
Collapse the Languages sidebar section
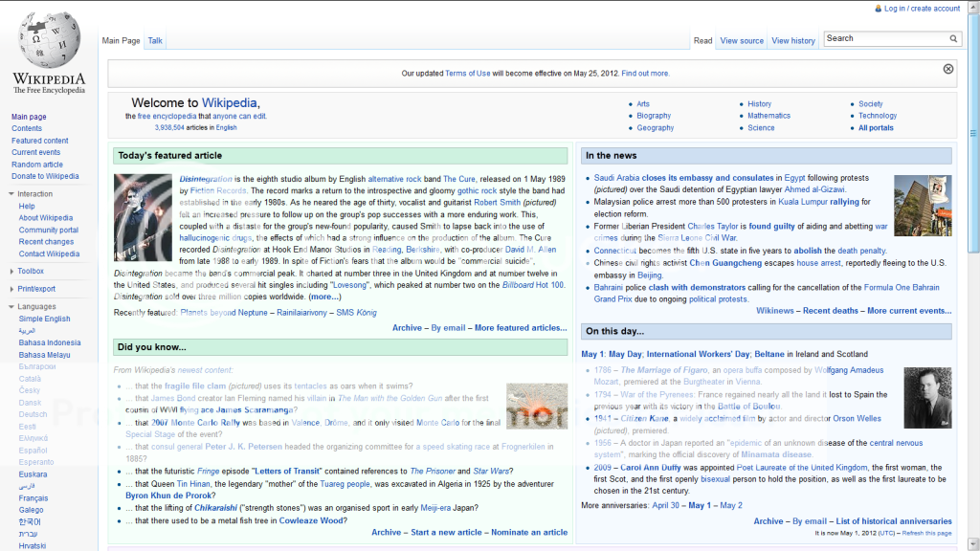click(11, 306)
